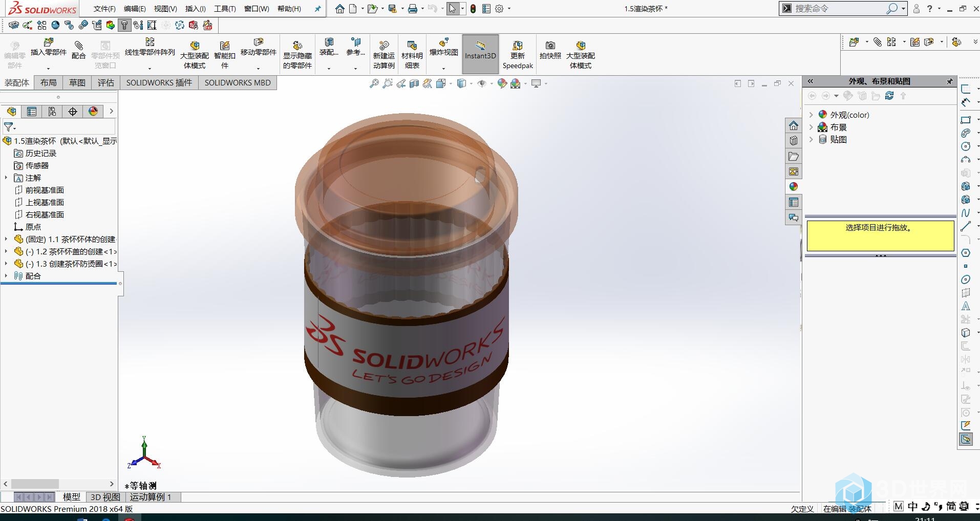
Task: Click Custom Properties icon in task pane
Action: click(794, 202)
